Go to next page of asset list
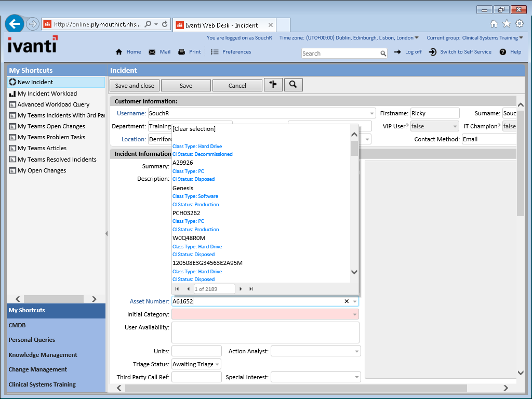Viewport: 532px width, 399px height. (241, 289)
